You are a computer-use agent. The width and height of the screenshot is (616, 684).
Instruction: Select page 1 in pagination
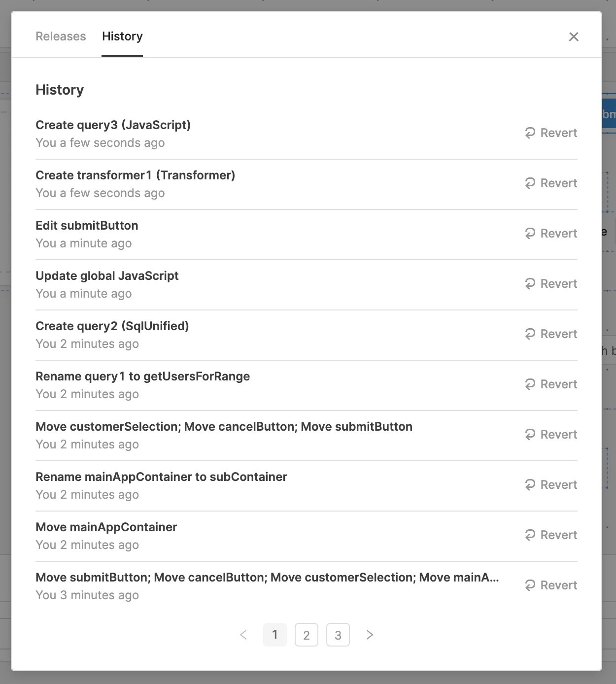(x=275, y=635)
